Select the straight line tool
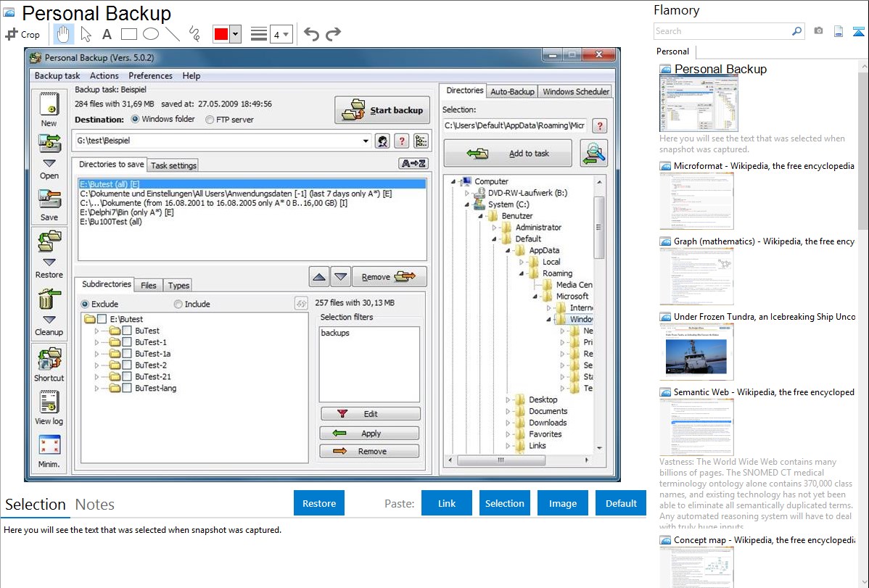This screenshot has width=869, height=588. coord(173,34)
